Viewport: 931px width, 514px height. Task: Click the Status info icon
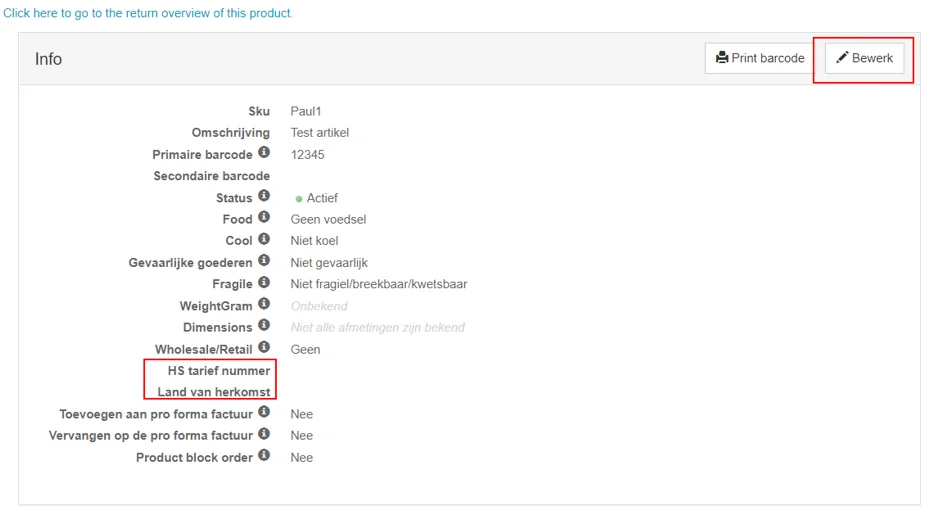(x=264, y=196)
